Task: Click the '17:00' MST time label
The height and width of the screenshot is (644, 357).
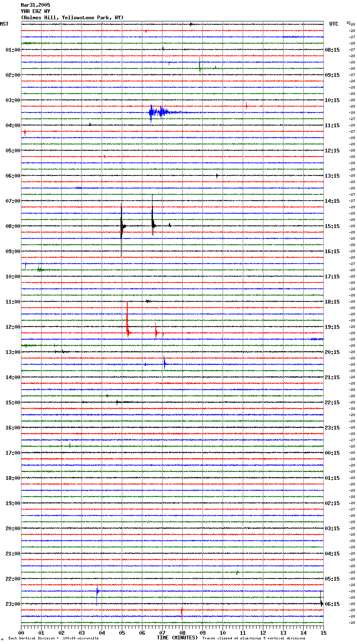Action: click(x=13, y=453)
